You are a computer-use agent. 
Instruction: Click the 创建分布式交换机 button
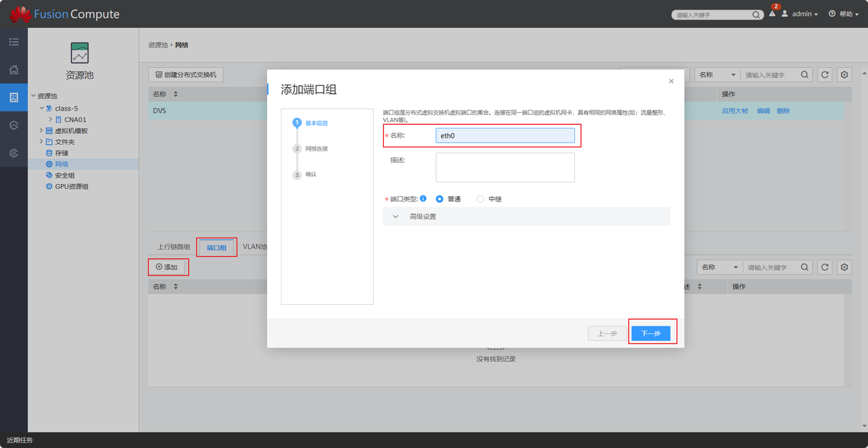pyautogui.click(x=186, y=75)
